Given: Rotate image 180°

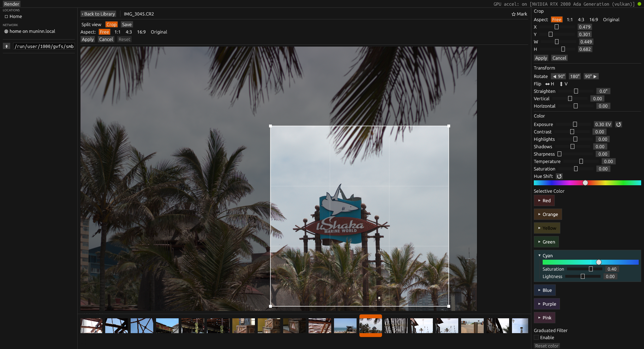Looking at the screenshot, I should [575, 77].
